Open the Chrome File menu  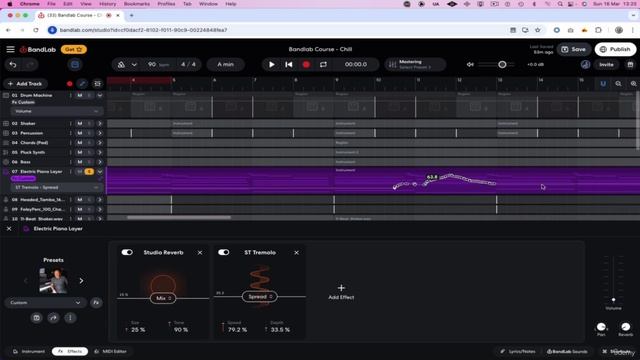[51, 4]
